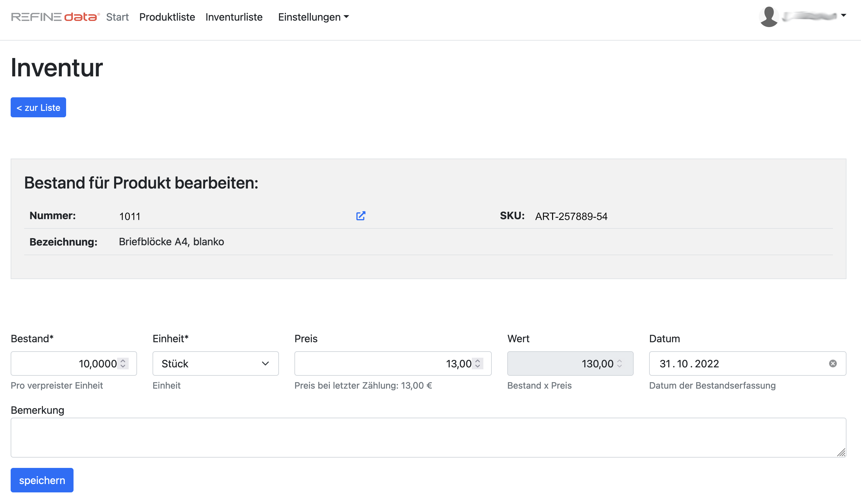The width and height of the screenshot is (861, 504).
Task: Open the Inventurliste nav item
Action: tap(234, 17)
